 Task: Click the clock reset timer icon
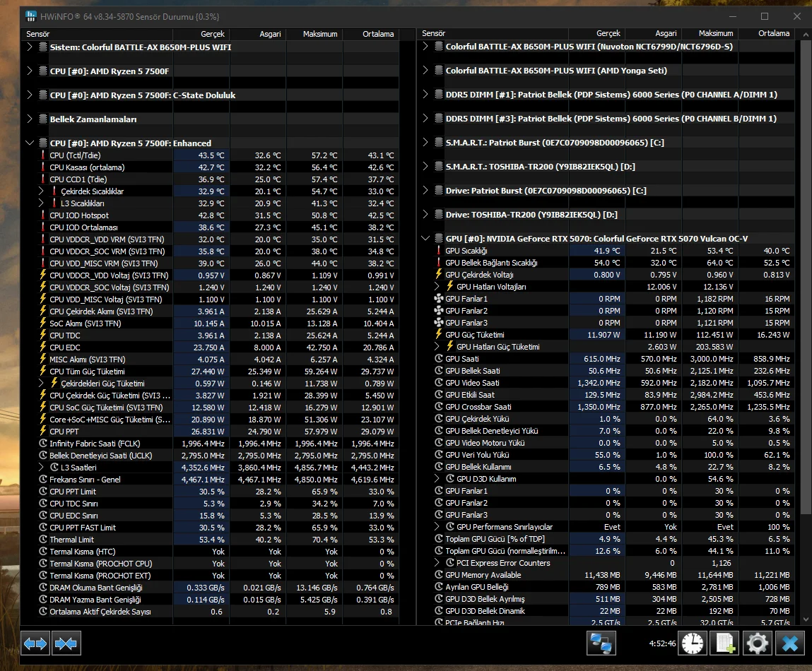click(693, 643)
